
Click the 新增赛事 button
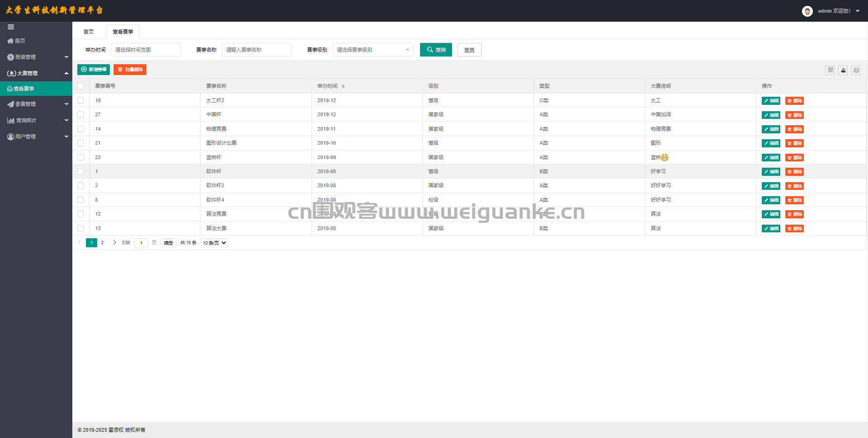click(94, 70)
